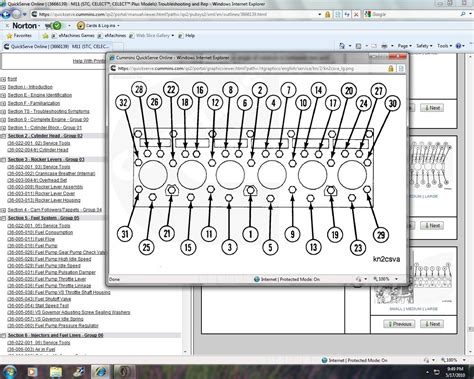Expand the Section i - Introduction node

pos(3,87)
